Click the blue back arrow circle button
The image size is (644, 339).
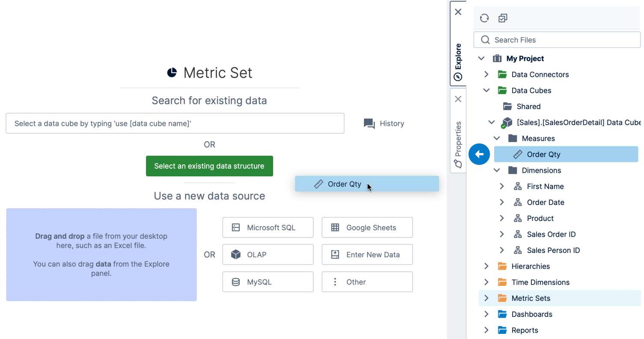(479, 154)
